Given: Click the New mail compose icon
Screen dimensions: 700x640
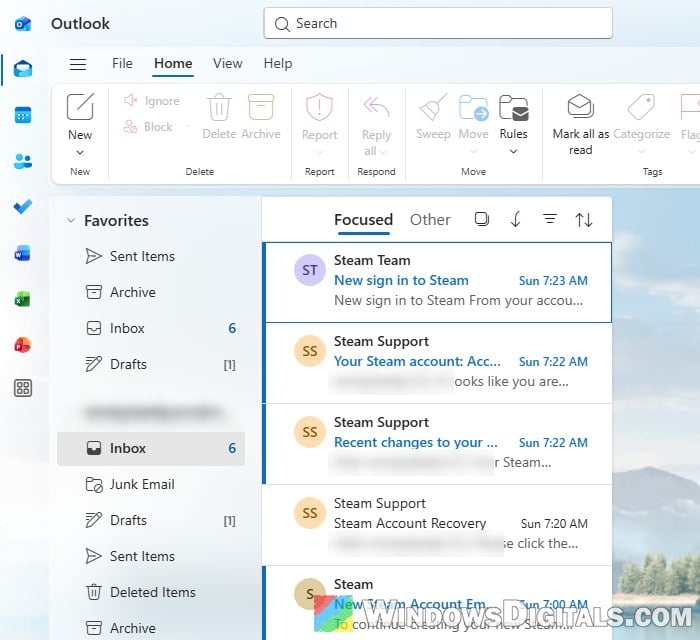Looking at the screenshot, I should point(80,107).
